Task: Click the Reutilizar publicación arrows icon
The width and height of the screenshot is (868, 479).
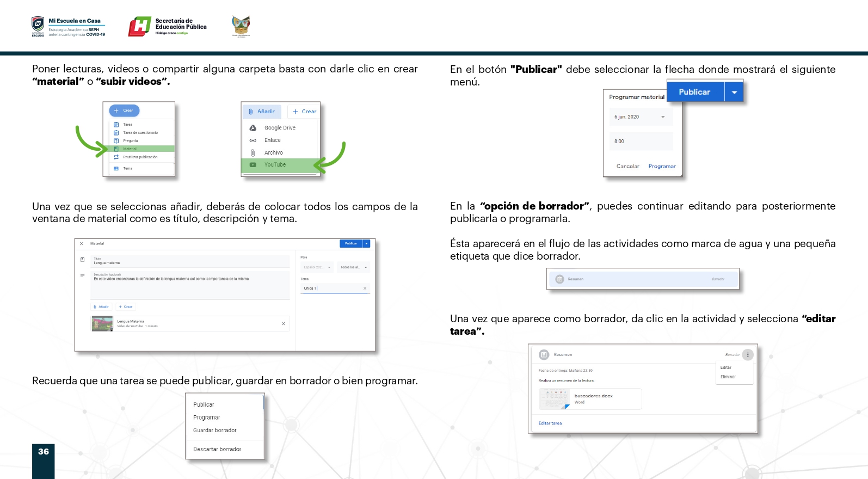Action: (116, 157)
